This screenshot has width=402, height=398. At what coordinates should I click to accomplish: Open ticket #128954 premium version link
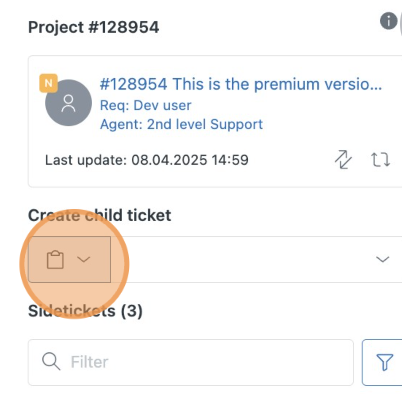tap(241, 84)
